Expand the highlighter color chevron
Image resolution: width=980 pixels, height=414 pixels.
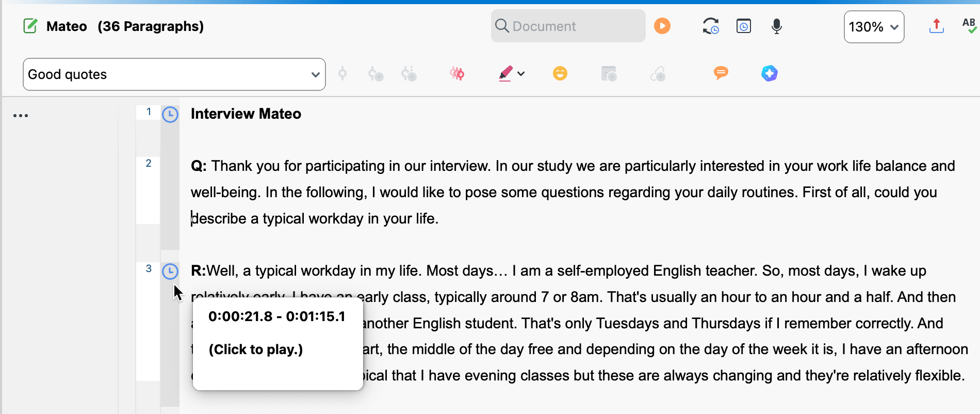click(x=521, y=74)
